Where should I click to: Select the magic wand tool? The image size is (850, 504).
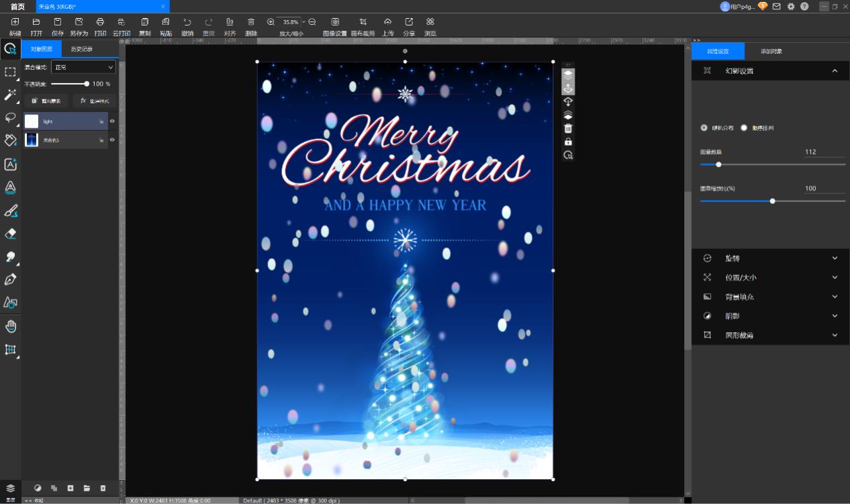tap(10, 95)
